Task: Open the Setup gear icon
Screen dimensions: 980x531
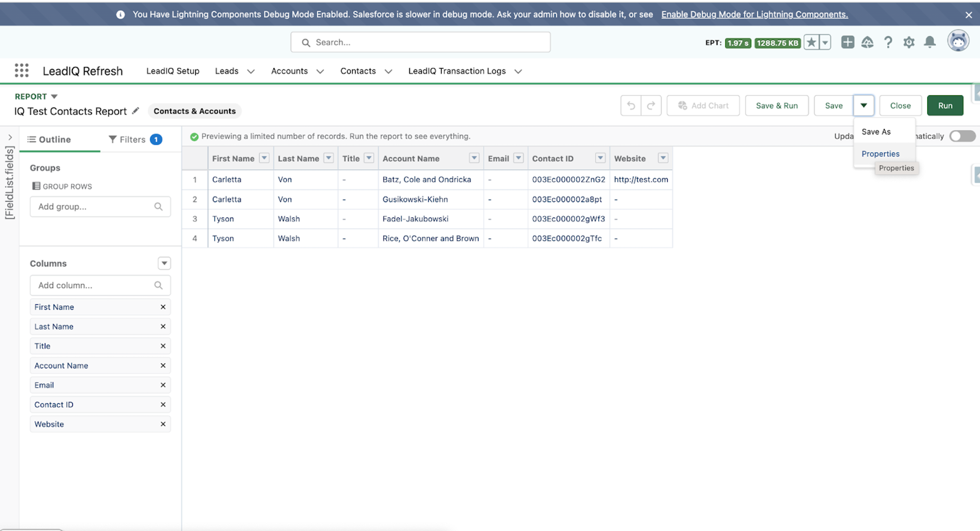Action: [909, 42]
